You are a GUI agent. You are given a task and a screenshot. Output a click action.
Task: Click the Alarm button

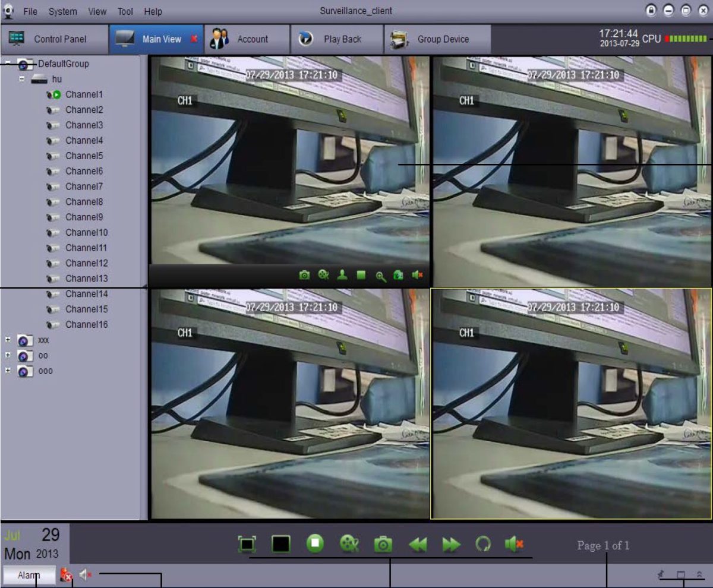click(x=29, y=574)
